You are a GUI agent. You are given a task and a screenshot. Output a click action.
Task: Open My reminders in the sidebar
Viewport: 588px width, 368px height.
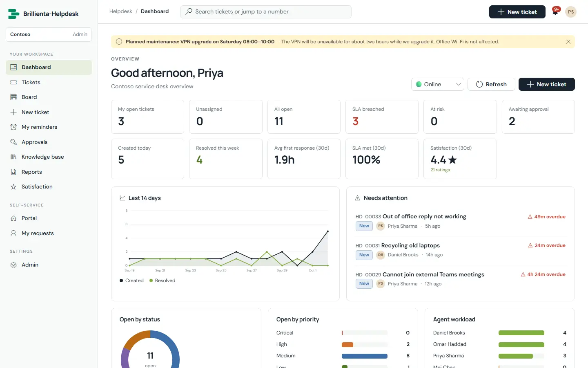click(49, 127)
